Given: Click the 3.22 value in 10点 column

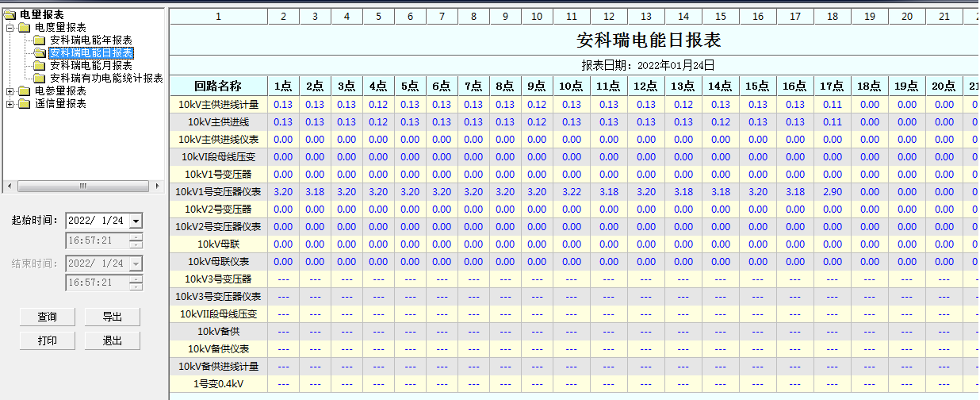Looking at the screenshot, I should click(572, 191).
